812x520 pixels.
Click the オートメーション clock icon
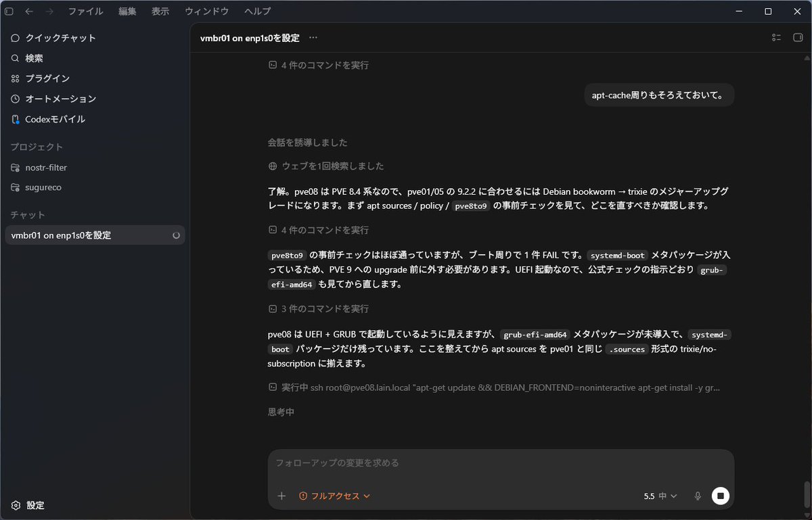point(16,99)
